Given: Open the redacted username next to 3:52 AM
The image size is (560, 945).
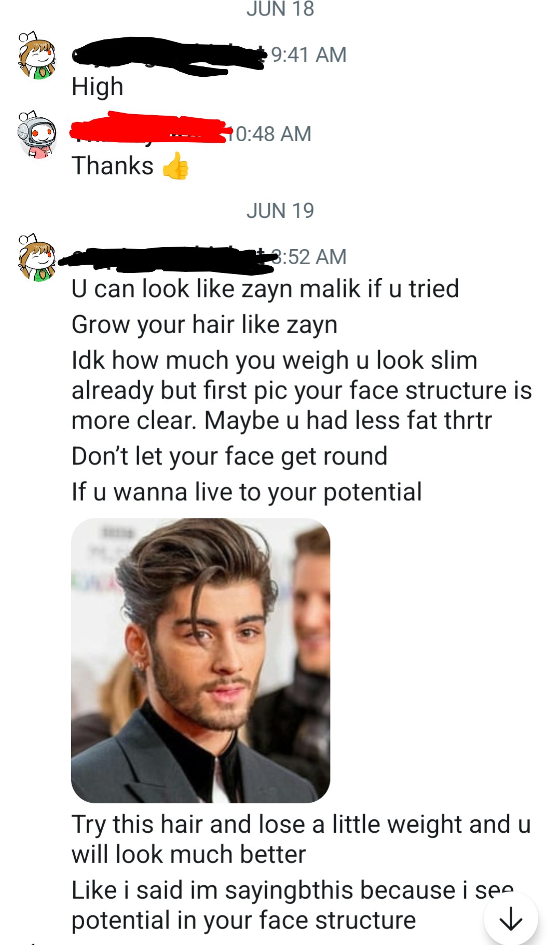Looking at the screenshot, I should tap(166, 258).
